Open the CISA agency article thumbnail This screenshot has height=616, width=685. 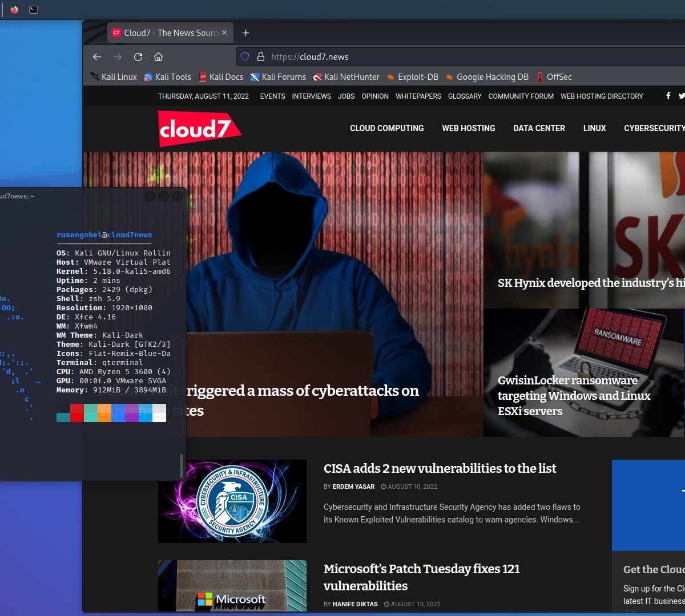[x=232, y=501]
